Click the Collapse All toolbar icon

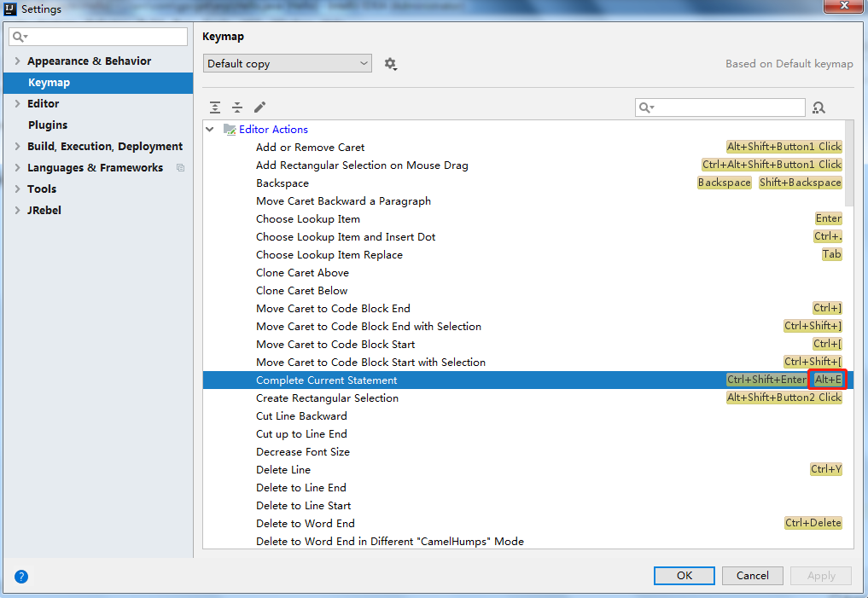click(x=237, y=107)
